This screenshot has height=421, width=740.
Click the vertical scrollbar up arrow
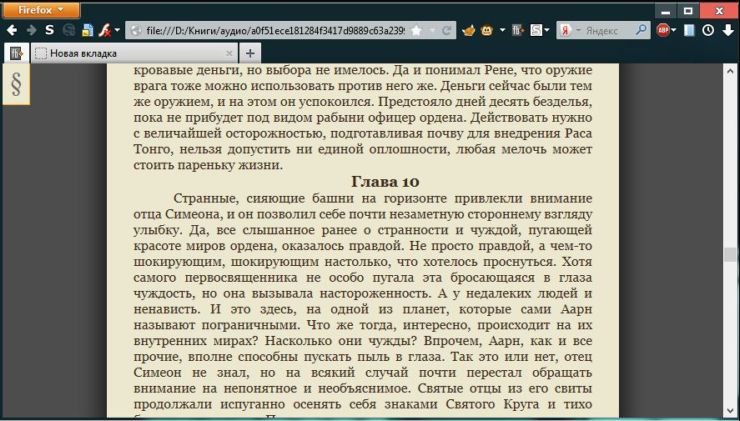(x=730, y=71)
